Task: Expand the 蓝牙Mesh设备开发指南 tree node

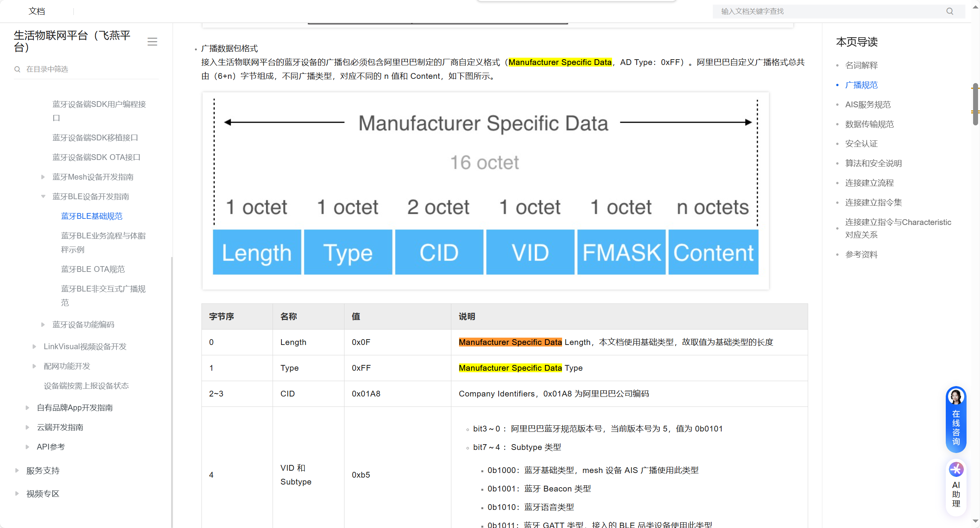Action: (x=43, y=177)
